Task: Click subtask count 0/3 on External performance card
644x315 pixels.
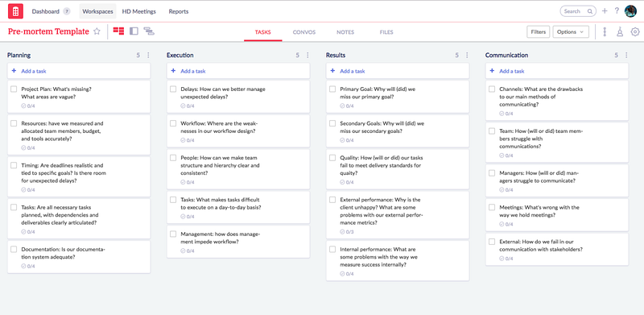Action: (x=347, y=231)
